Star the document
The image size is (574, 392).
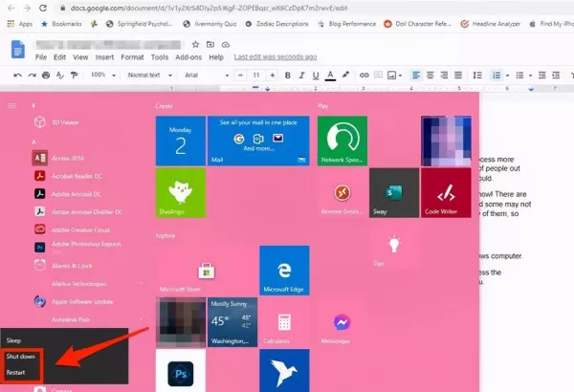(x=195, y=44)
